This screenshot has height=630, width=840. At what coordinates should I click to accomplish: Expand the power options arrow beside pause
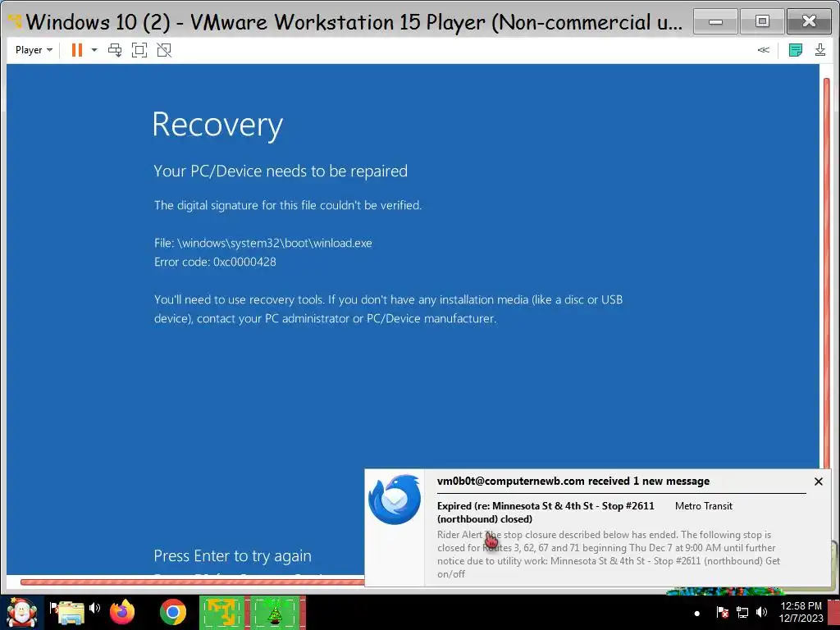tap(94, 50)
